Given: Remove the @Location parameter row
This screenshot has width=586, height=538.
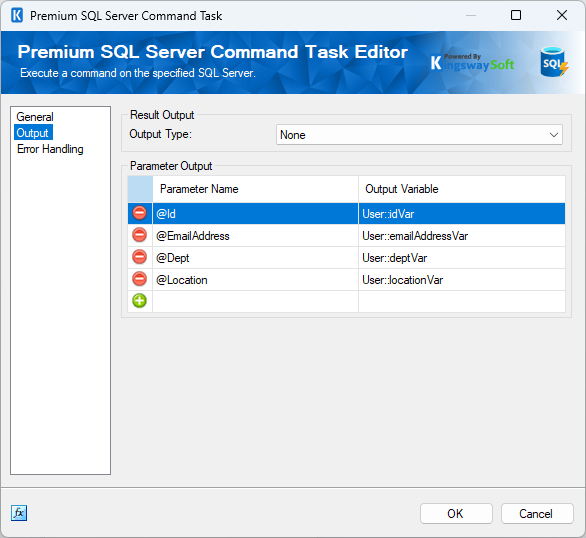Looking at the screenshot, I should click(x=139, y=279).
